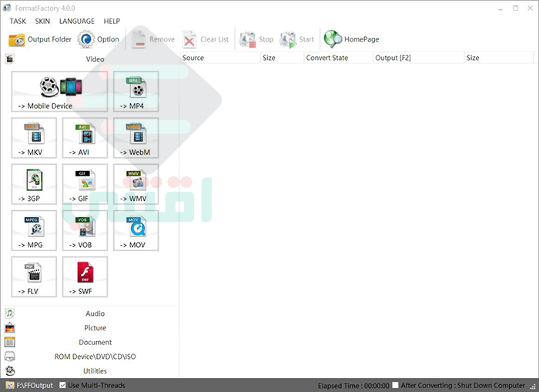Enable After Converting Shut Down Computer checkbox
539x392 pixels.
coord(396,385)
